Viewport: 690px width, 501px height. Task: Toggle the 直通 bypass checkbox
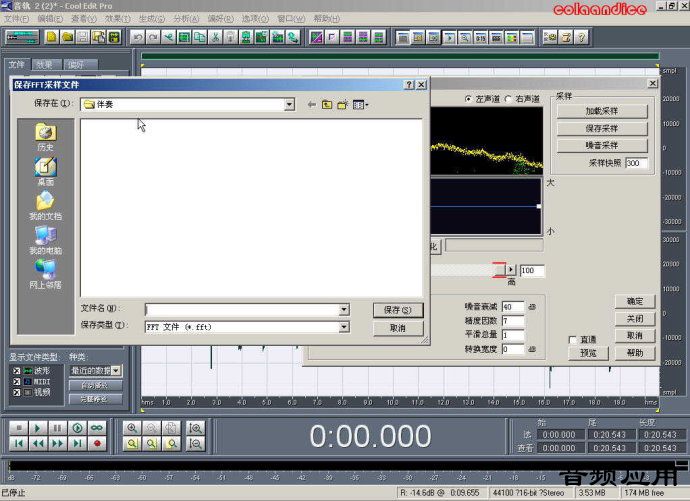click(573, 340)
